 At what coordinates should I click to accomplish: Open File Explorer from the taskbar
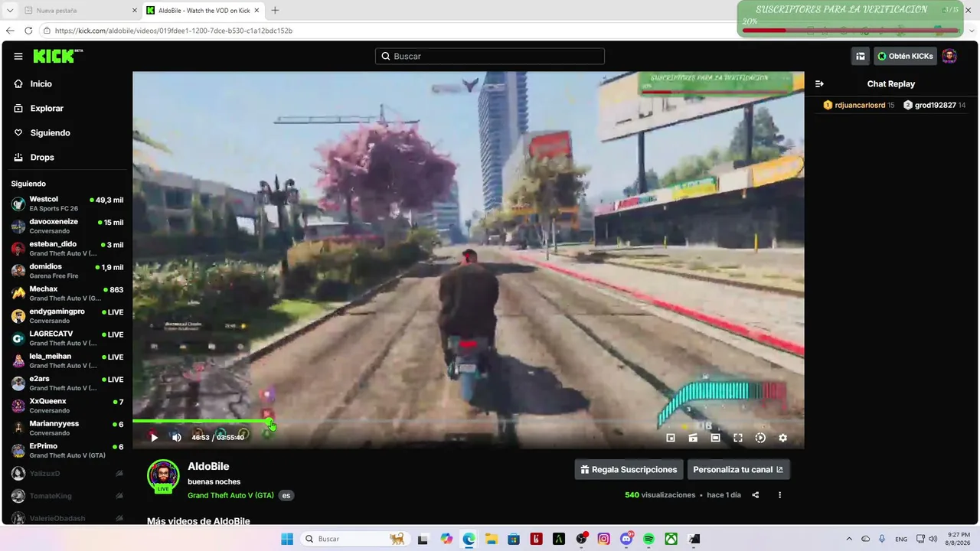pos(491,539)
